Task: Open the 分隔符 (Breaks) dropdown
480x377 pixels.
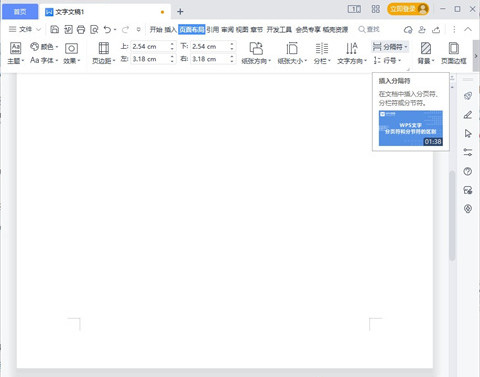Action: [390, 47]
